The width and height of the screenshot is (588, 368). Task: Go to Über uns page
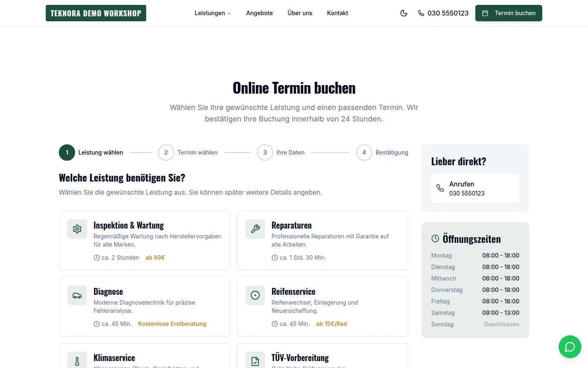(x=300, y=13)
